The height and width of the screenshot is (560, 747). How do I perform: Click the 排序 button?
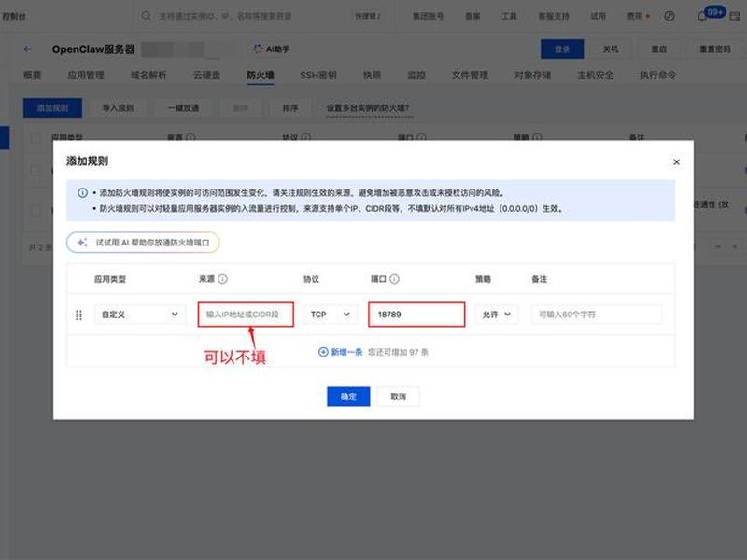click(x=290, y=108)
